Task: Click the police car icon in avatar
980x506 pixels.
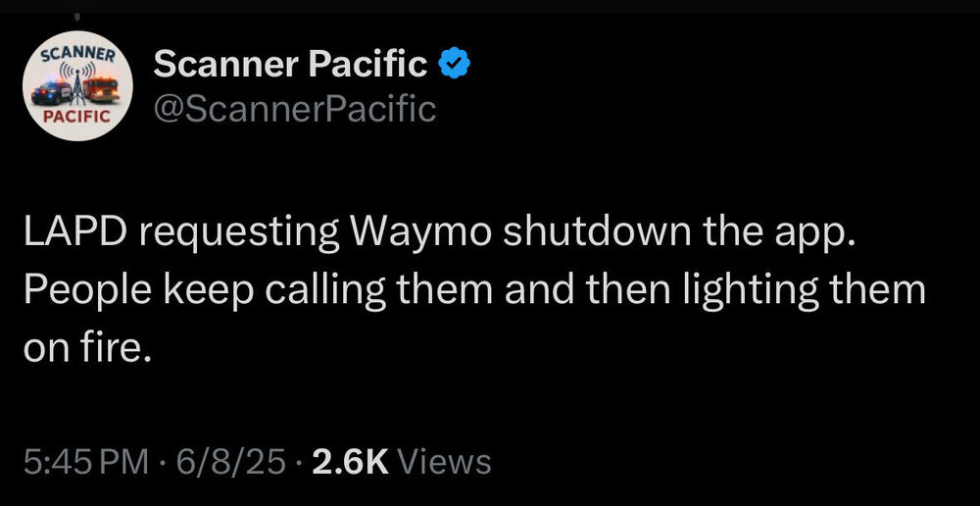Action: (53, 93)
